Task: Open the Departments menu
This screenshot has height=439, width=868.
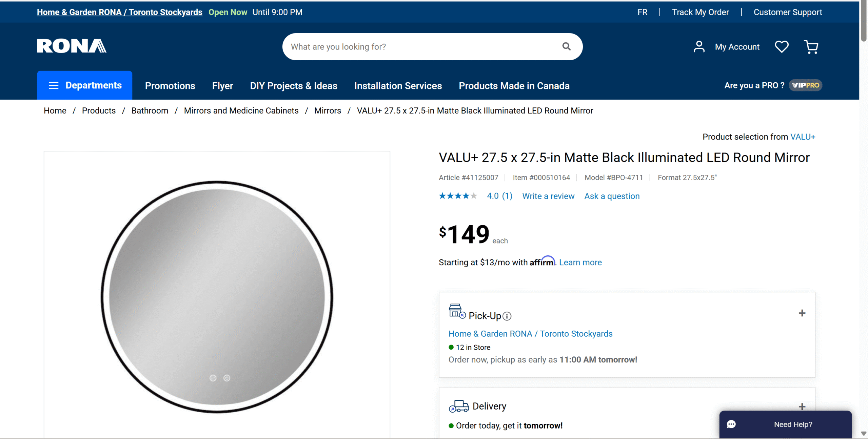Action: [x=93, y=85]
